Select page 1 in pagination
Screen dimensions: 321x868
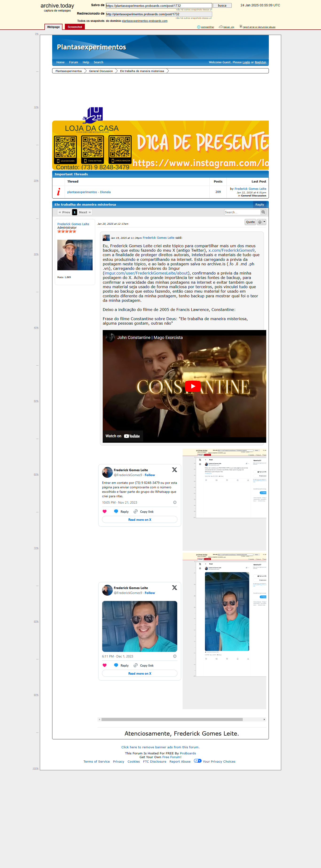(75, 212)
